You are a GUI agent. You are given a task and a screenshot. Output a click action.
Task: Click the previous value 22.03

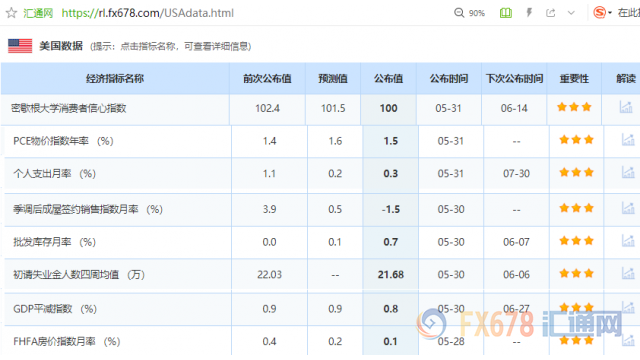point(269,275)
